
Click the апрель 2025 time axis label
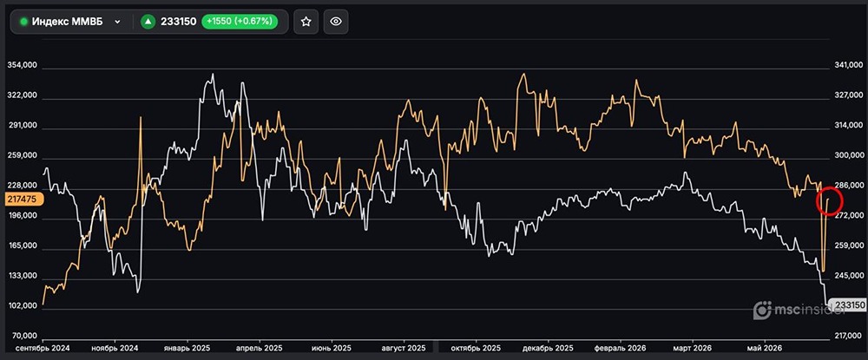pos(260,349)
